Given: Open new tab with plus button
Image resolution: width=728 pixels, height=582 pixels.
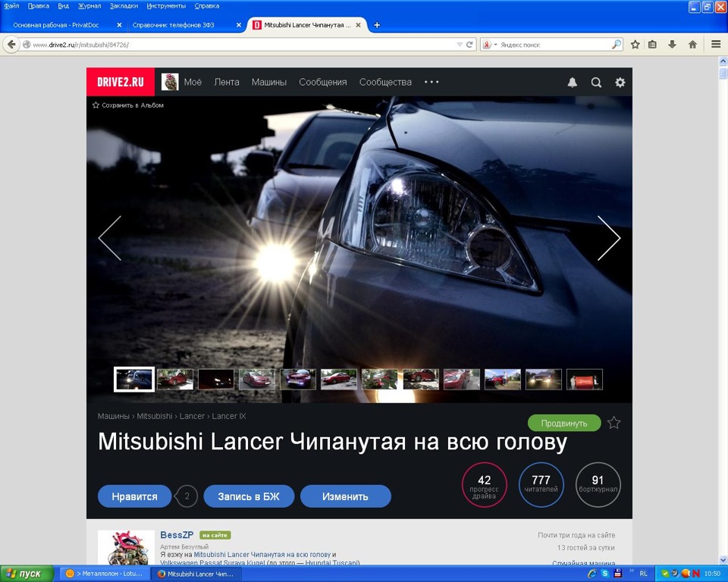Looking at the screenshot, I should pyautogui.click(x=377, y=25).
